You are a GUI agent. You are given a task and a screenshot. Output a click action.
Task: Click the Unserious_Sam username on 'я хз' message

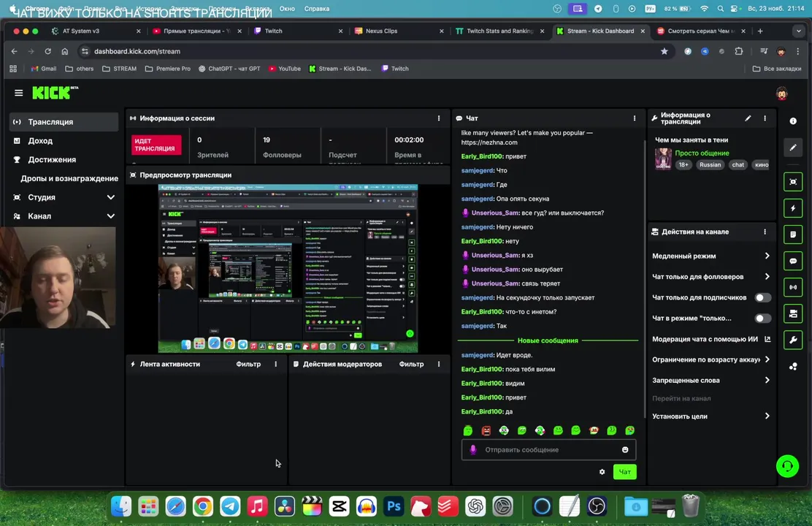coord(495,255)
